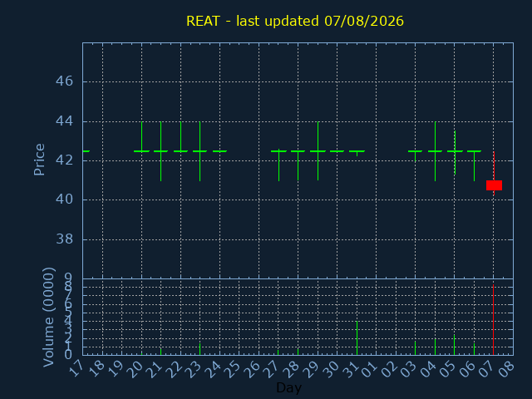This screenshot has height=399, width=532.
Task: Click the green volume bar on day 31
Action: click(357, 338)
